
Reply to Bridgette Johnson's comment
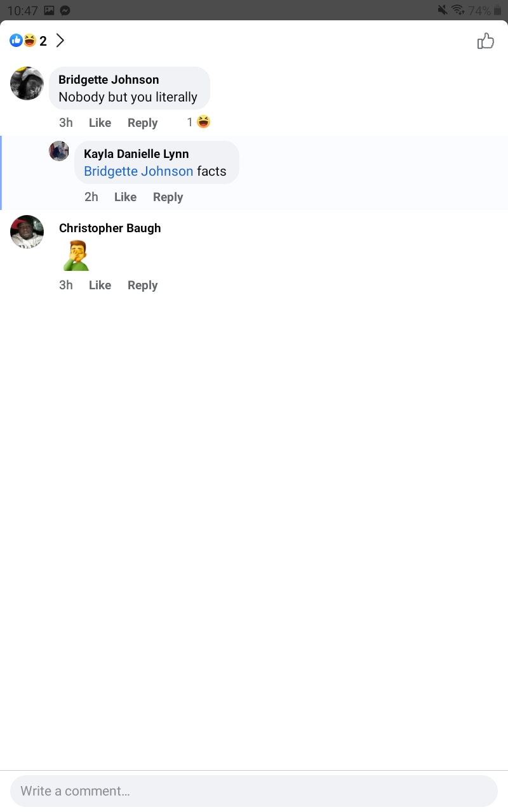[142, 122]
